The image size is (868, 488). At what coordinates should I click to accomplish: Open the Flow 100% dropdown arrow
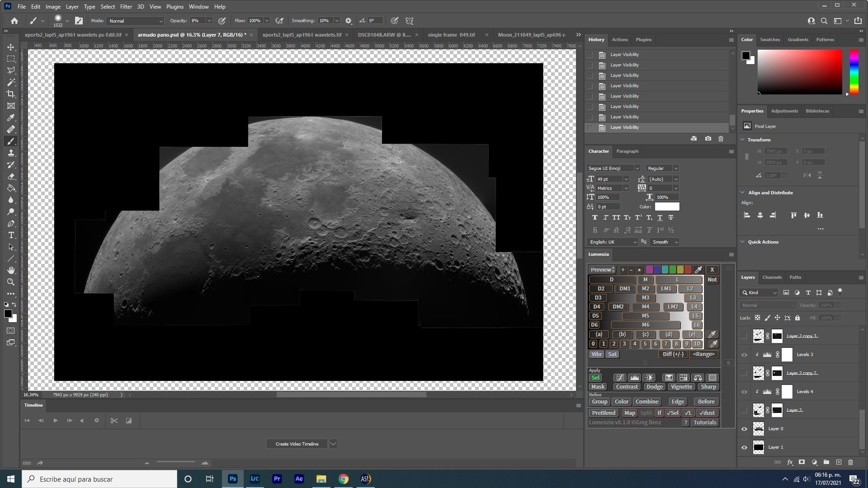coord(267,21)
